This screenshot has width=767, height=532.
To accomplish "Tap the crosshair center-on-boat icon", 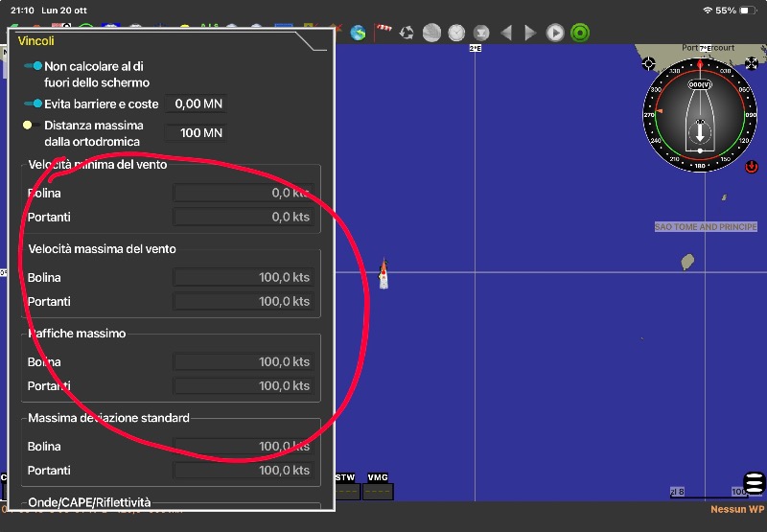I will tap(649, 64).
